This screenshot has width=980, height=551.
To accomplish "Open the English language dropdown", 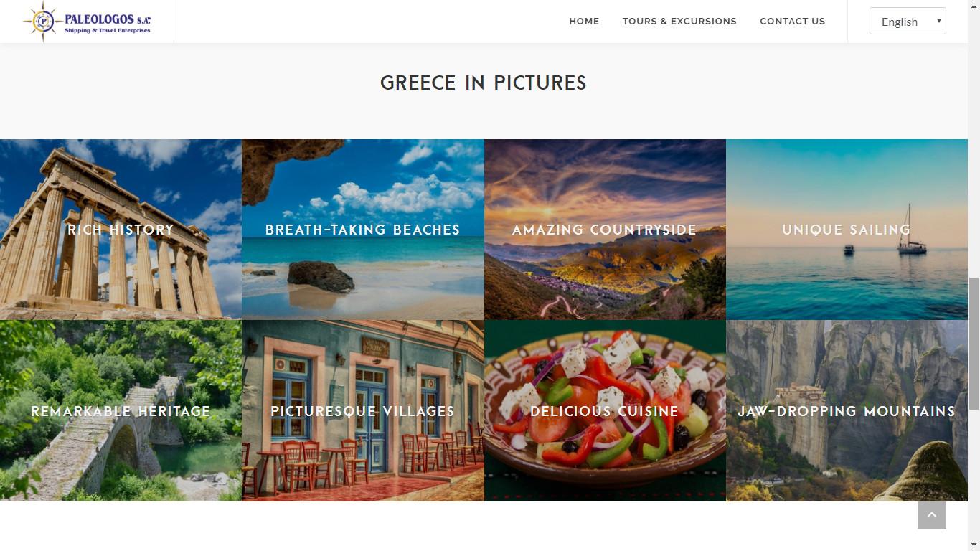I will point(908,21).
